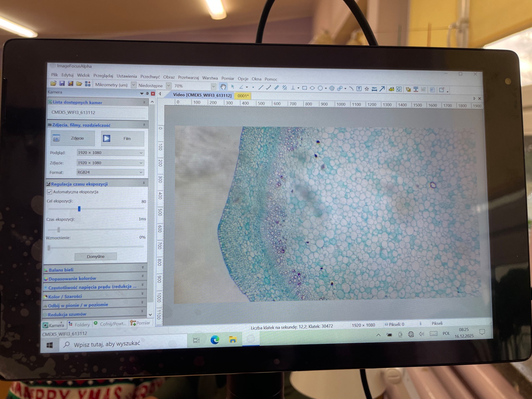The width and height of the screenshot is (532, 399).
Task: Click the Zdjęcie capture button
Action: pos(73,138)
